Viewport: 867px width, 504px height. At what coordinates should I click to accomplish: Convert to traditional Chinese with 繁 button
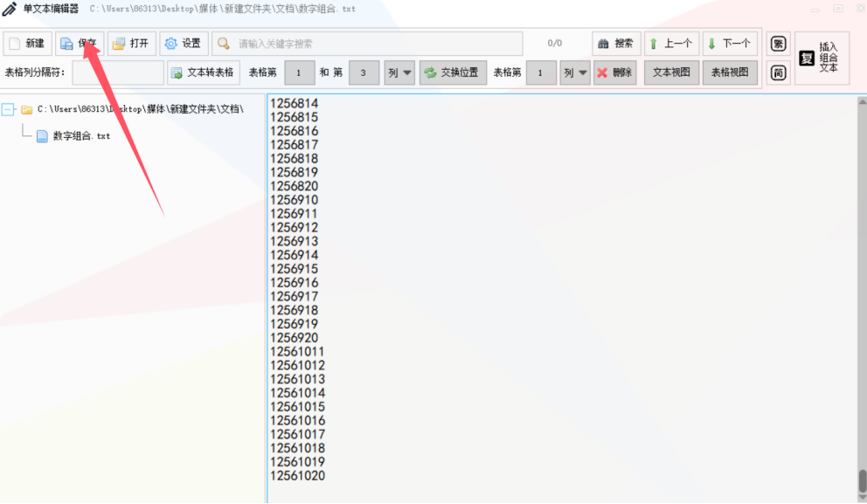(778, 44)
